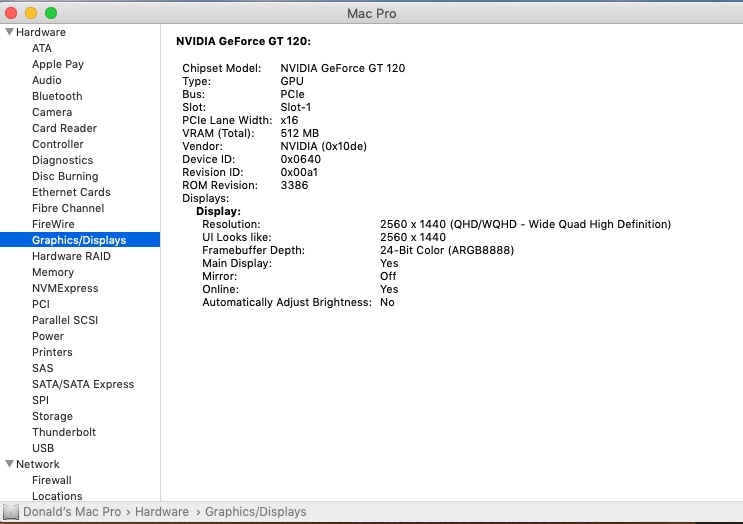Click the Chipset Model value text

coord(343,68)
